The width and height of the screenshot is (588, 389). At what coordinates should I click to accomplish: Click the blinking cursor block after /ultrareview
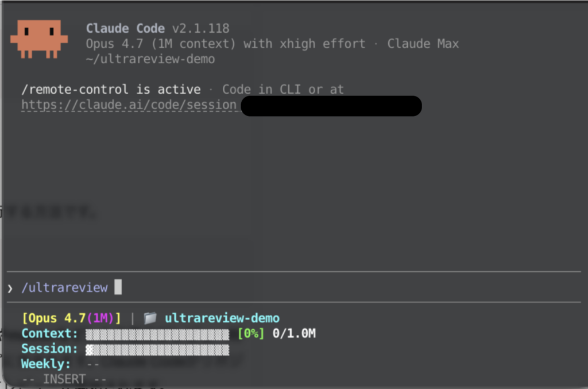118,287
